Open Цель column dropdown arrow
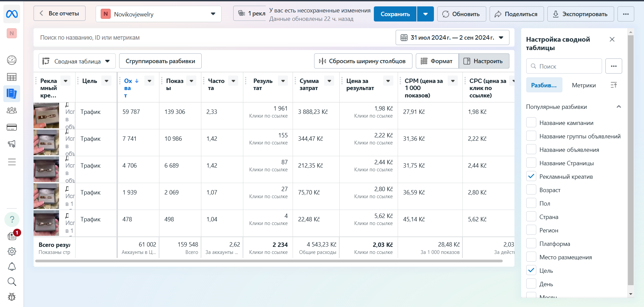 point(106,81)
